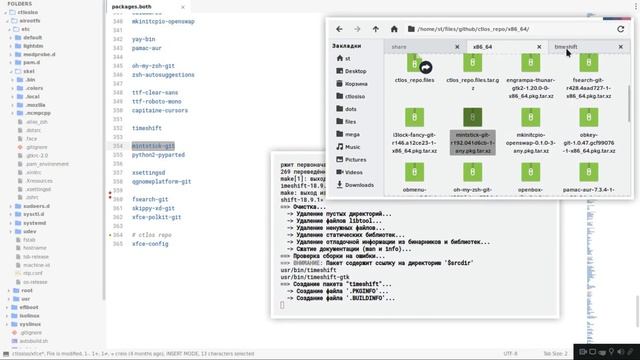This screenshot has width=640, height=360.
Task: Select the highlighted mintstick-git package file
Action: coord(472,131)
